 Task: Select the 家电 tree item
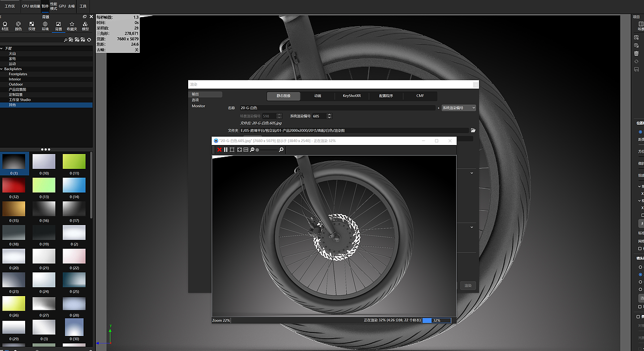[x=12, y=58]
